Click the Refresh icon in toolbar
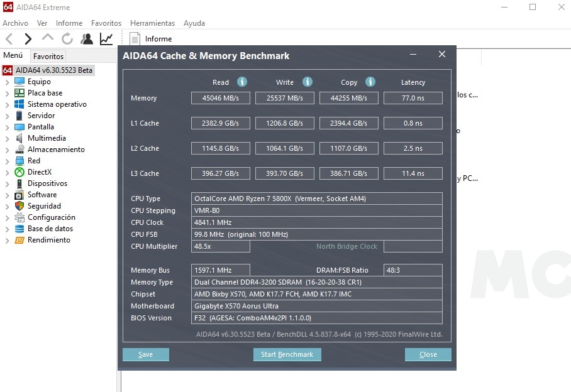 point(67,39)
